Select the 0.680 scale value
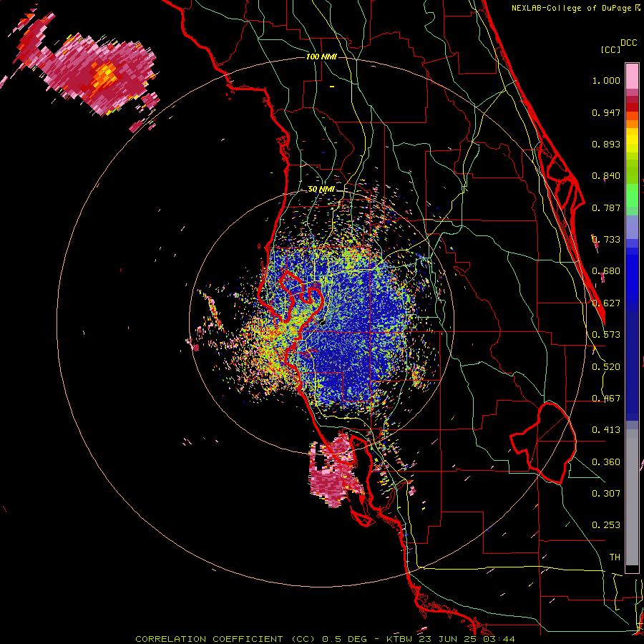 pyautogui.click(x=606, y=271)
